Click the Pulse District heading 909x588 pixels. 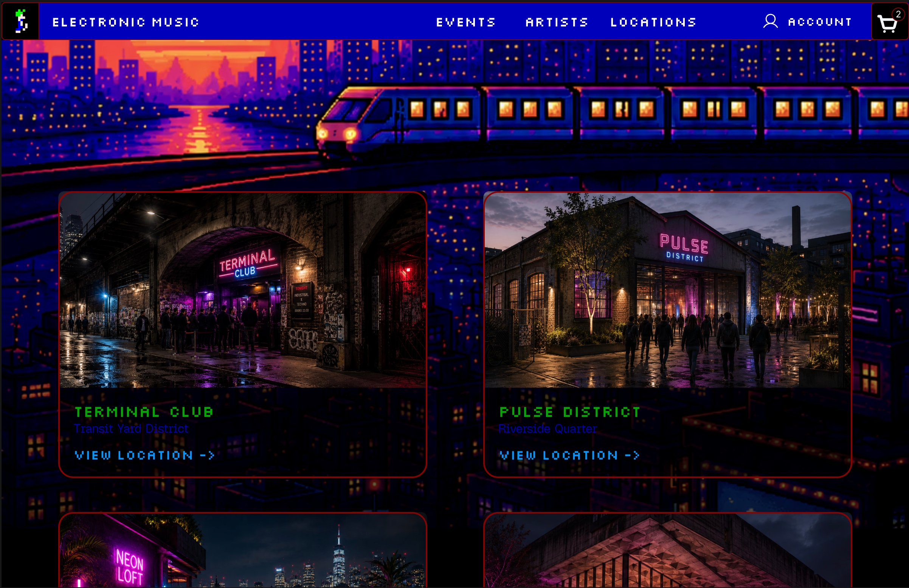tap(570, 412)
